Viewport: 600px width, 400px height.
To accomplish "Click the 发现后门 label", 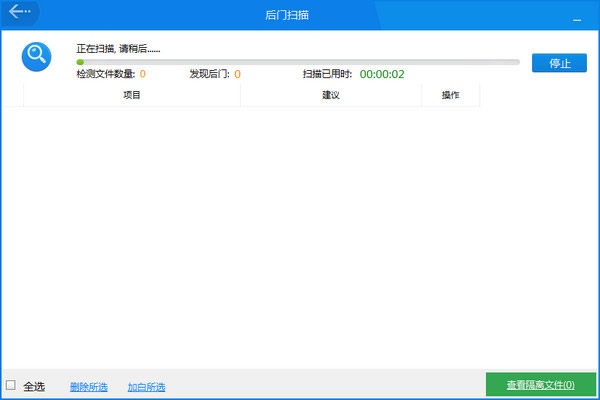I will [x=209, y=74].
